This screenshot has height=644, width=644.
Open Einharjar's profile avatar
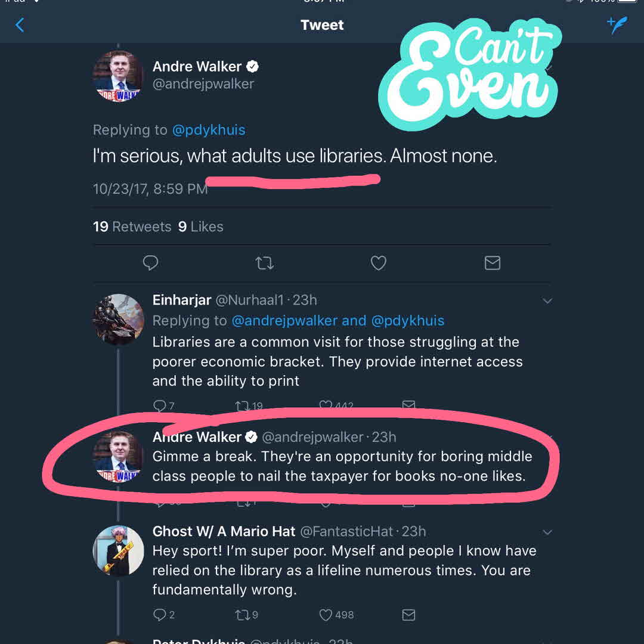119,320
